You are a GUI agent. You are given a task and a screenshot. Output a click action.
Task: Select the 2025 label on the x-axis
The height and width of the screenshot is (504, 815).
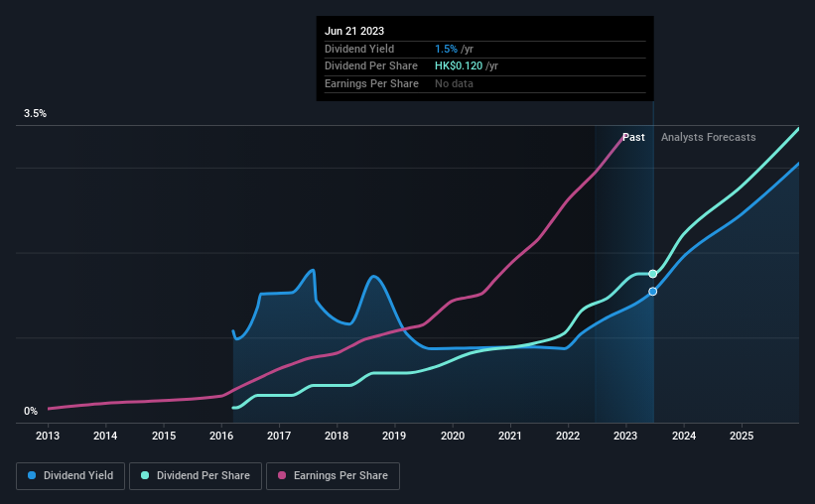click(x=742, y=436)
